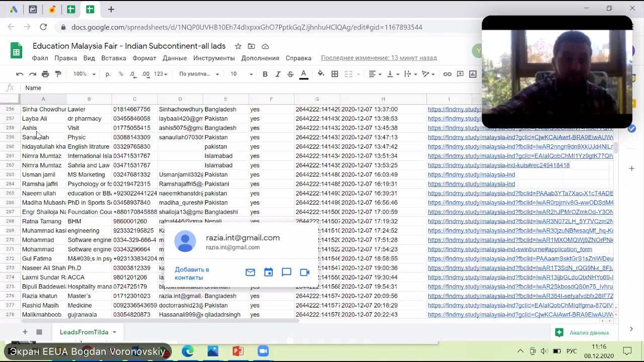The image size is (644, 362).
Task: Expand the LeadsFromTilda sheet tab menu
Action: pyautogui.click(x=114, y=332)
